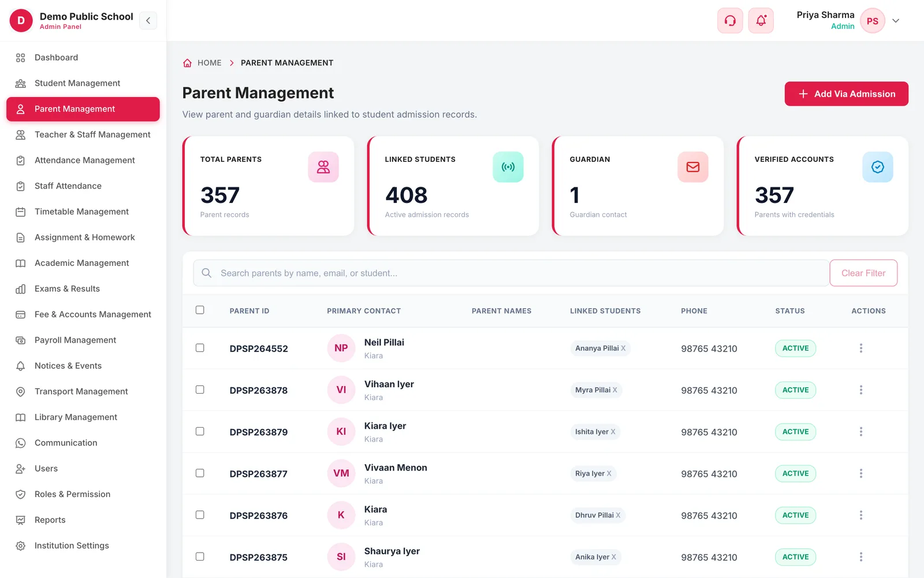Remove Ananya Pillai linked student tag
Image resolution: width=924 pixels, height=578 pixels.
[x=623, y=348]
